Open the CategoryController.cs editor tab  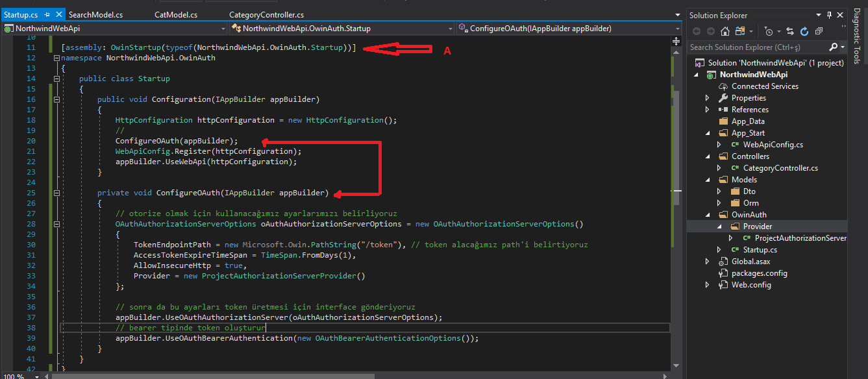point(266,15)
